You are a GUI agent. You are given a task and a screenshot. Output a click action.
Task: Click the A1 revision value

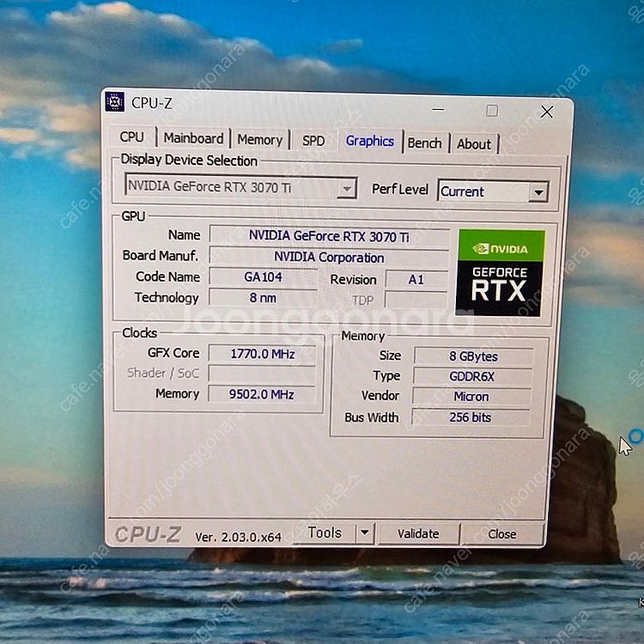[416, 280]
